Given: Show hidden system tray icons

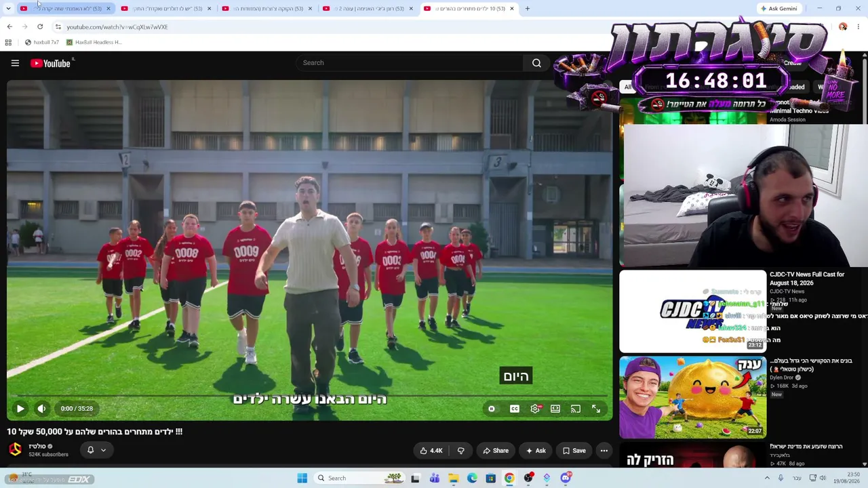Looking at the screenshot, I should [x=767, y=479].
